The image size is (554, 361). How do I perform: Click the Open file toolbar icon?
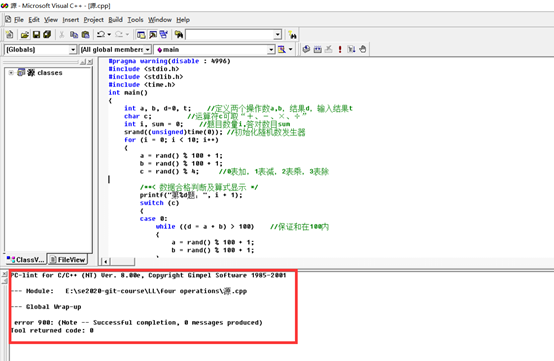point(24,35)
